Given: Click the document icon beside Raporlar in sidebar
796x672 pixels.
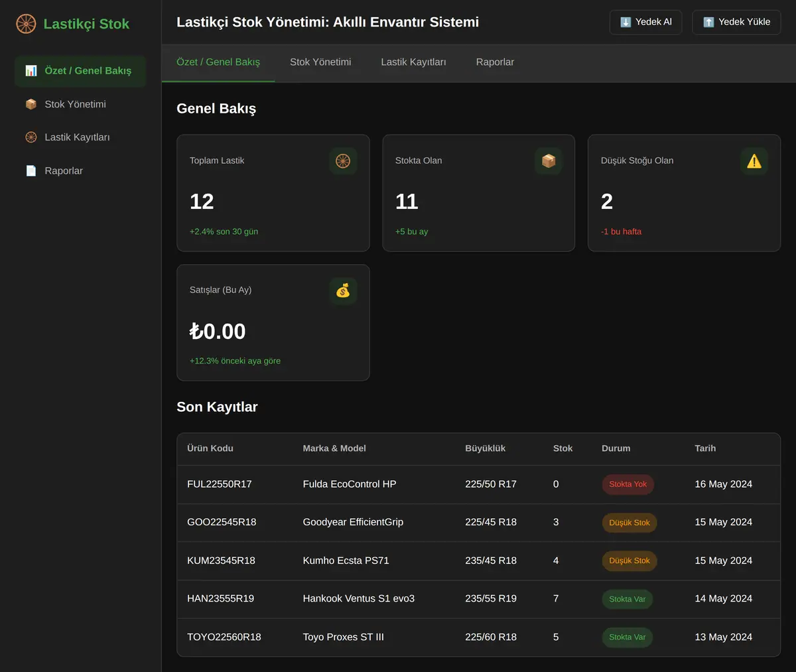Looking at the screenshot, I should (x=31, y=170).
